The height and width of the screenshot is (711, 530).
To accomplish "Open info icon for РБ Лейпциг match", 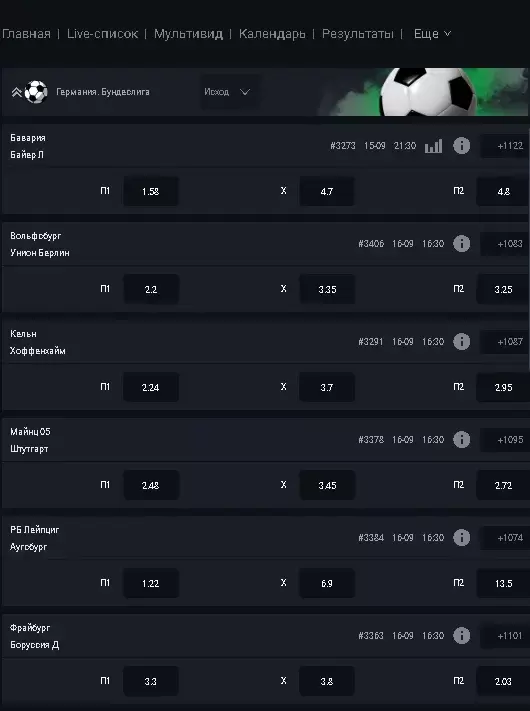I will tap(462, 537).
